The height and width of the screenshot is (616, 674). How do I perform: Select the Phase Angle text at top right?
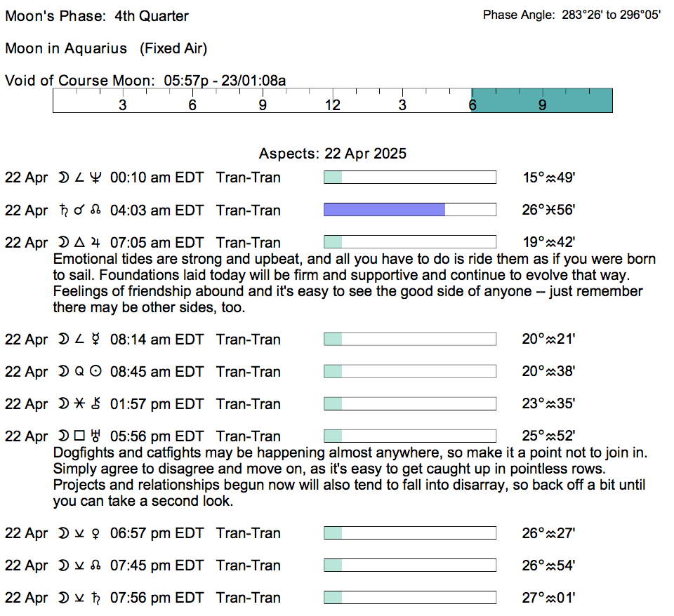571,15
